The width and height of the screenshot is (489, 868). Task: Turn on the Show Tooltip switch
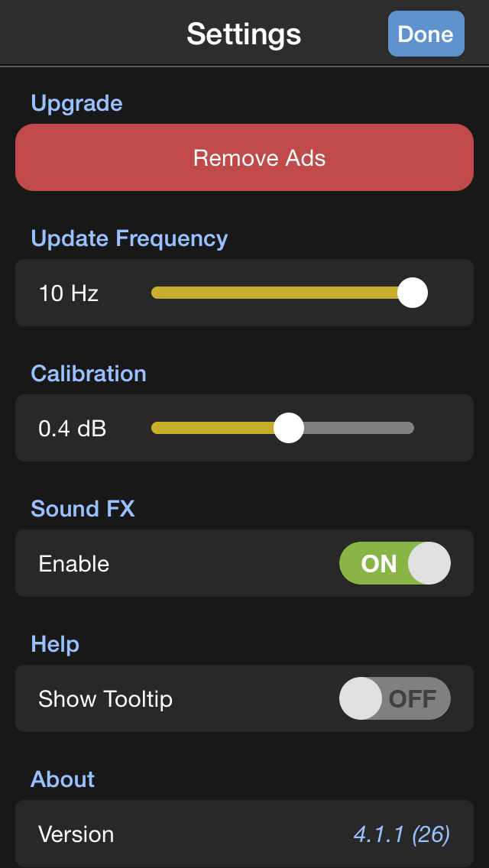(394, 698)
